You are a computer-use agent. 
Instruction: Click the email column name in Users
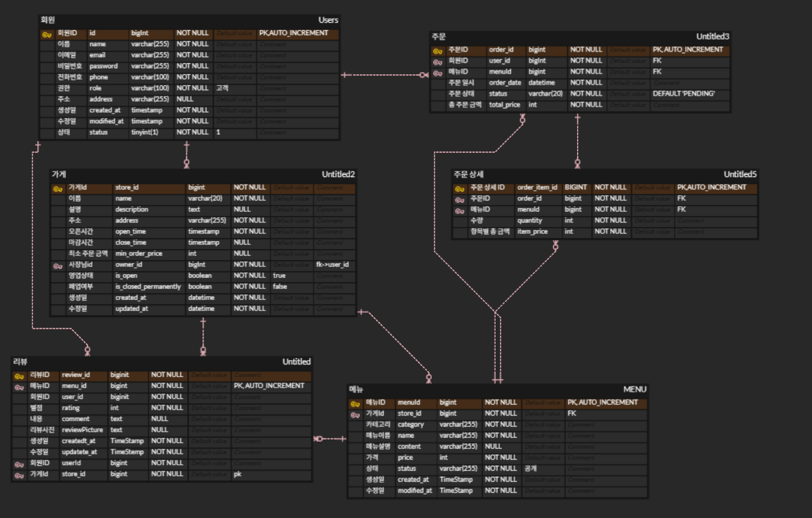(x=98, y=55)
